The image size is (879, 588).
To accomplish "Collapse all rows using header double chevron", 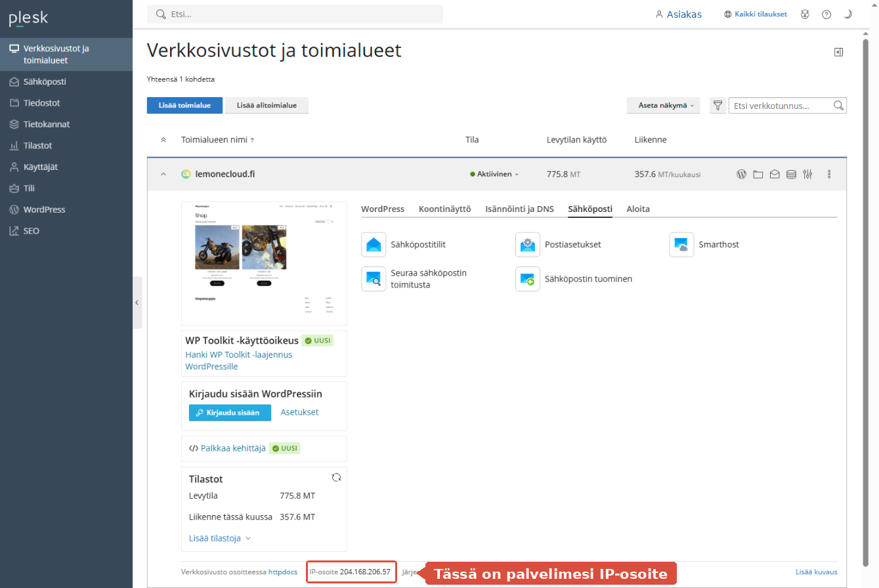I will pos(163,140).
